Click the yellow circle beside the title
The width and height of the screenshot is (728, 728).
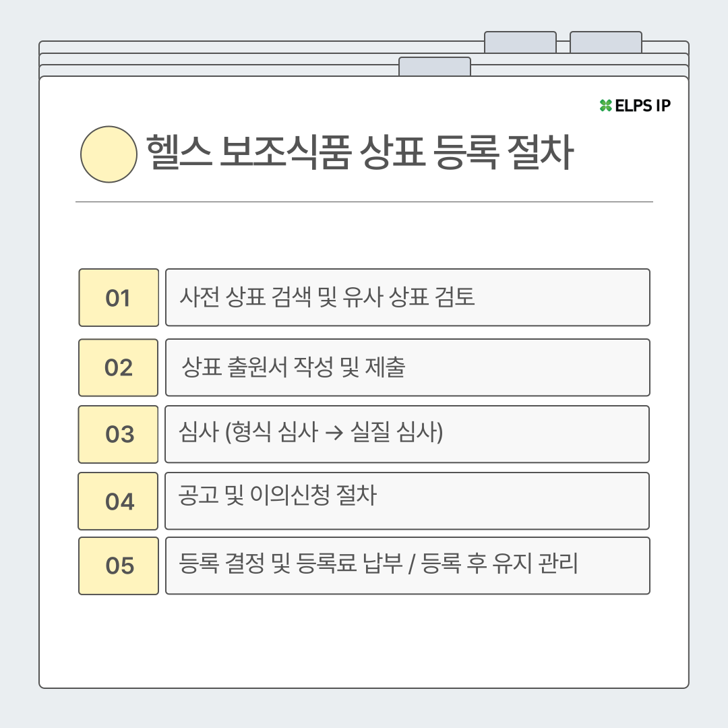pyautogui.click(x=109, y=154)
